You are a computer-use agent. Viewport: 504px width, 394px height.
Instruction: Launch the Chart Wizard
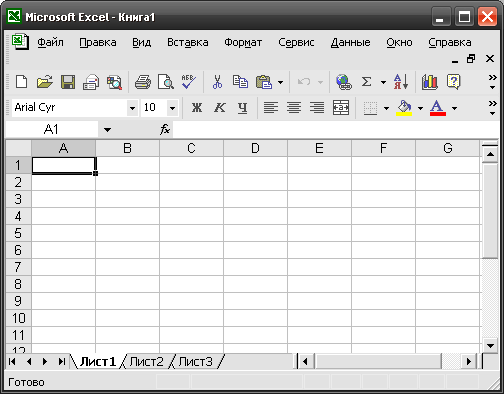point(430,82)
